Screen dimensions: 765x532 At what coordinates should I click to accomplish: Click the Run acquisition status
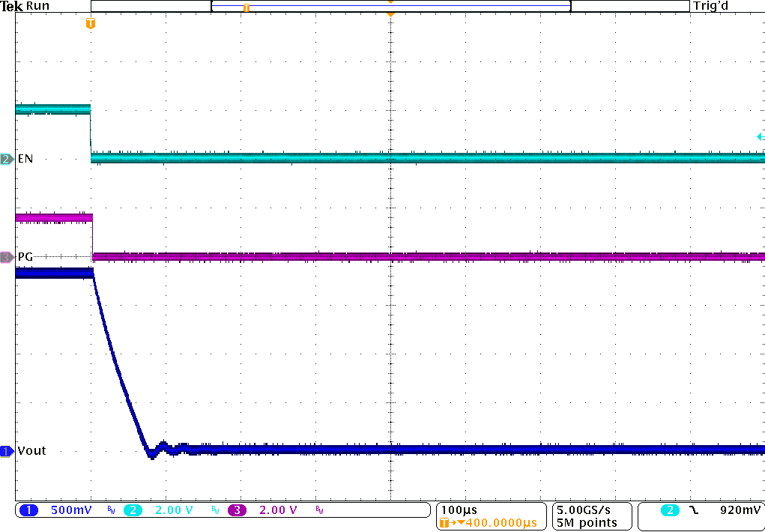(38, 6)
